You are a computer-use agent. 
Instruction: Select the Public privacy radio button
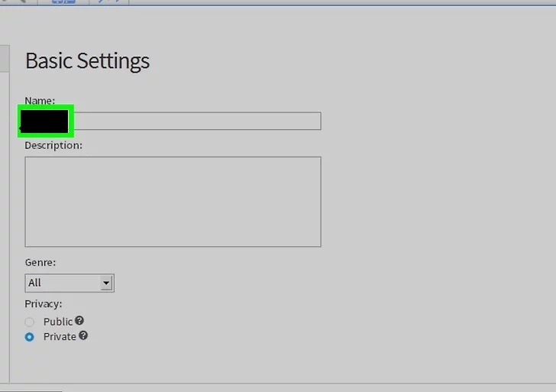(x=30, y=322)
